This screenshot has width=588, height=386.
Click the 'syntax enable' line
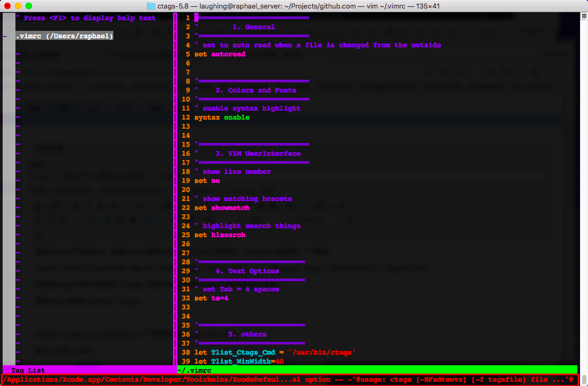221,118
